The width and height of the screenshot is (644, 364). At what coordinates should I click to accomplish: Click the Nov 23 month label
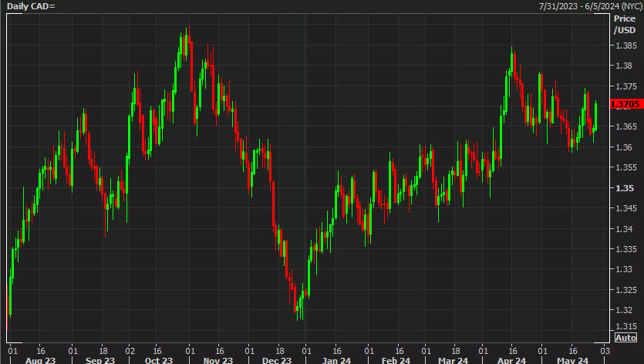[218, 360]
